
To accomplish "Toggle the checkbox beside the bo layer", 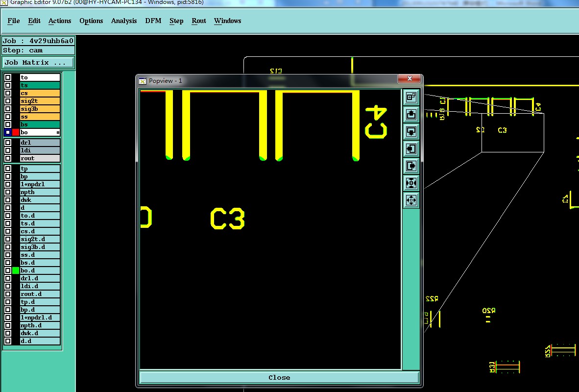I will tap(8, 132).
